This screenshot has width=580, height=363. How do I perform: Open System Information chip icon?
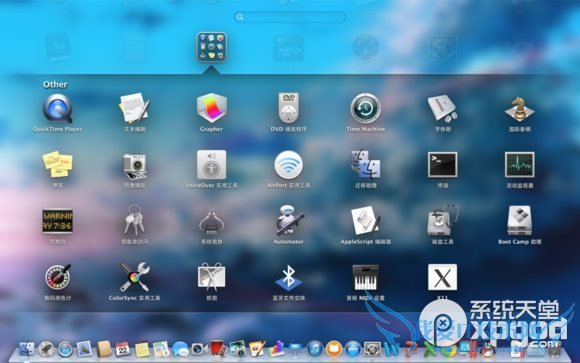tap(211, 221)
